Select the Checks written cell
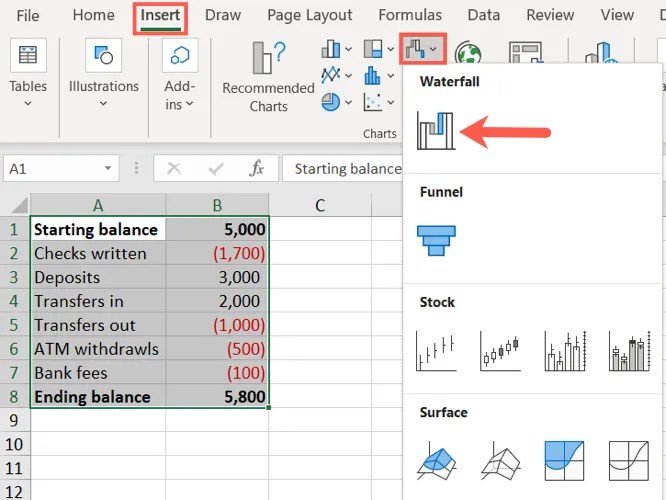This screenshot has height=500, width=666. click(x=98, y=253)
